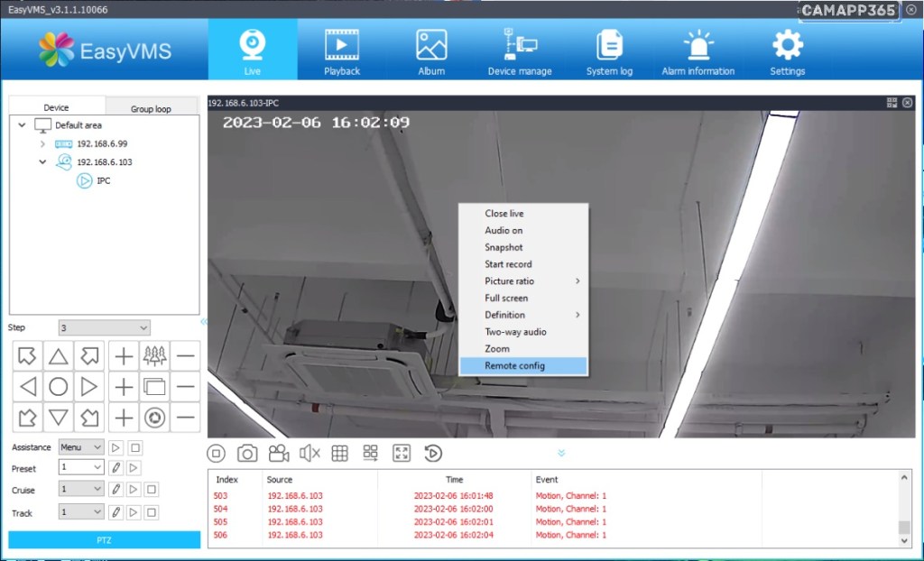Click the snapshot camera icon below the video
This screenshot has width=924, height=561.
coord(247,454)
